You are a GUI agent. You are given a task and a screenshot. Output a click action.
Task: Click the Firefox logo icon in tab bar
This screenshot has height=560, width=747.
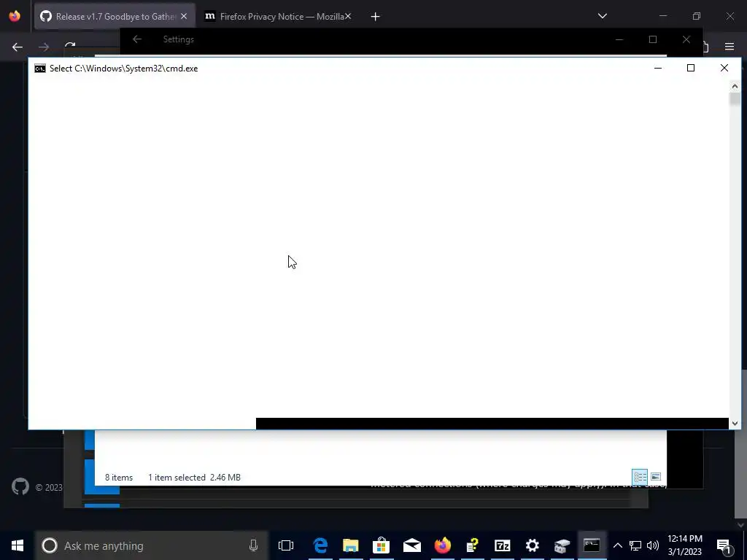pyautogui.click(x=15, y=16)
